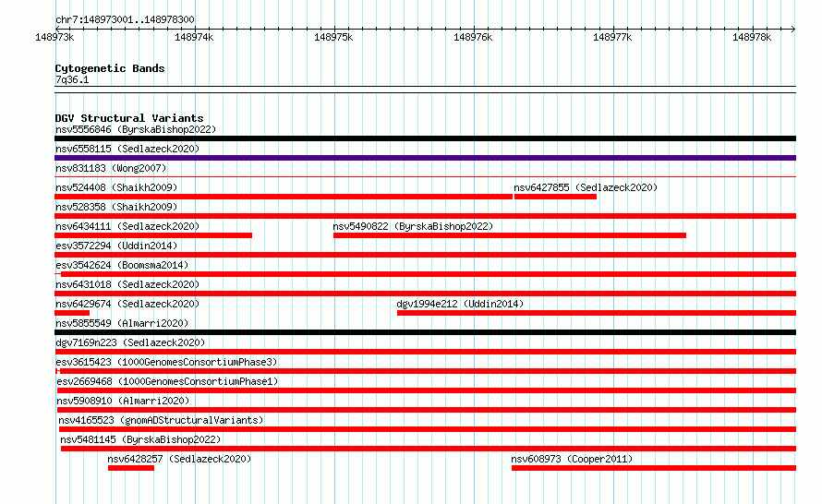Open variant dgv1994e212 (Uddin2014) label
The image size is (822, 504).
[x=460, y=304]
